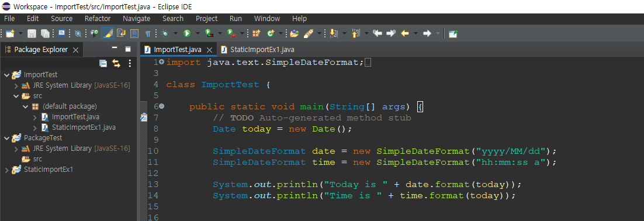Open the Debug dropdown arrow

tap(175, 34)
